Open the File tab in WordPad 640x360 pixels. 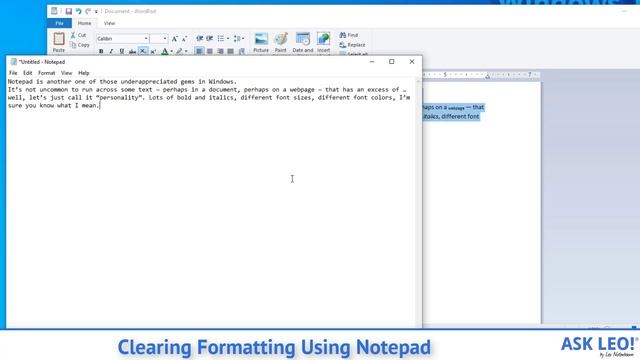(x=59, y=23)
